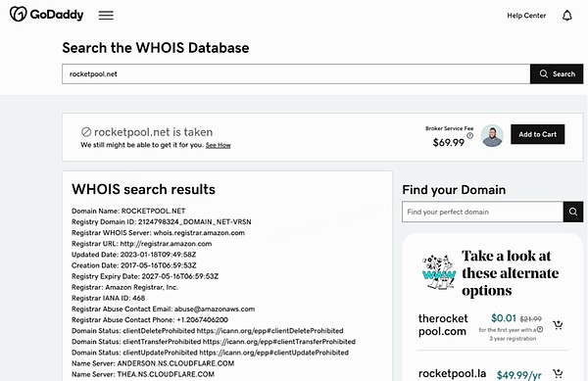
Task: Click the GoDaddy logo
Action: (46, 15)
